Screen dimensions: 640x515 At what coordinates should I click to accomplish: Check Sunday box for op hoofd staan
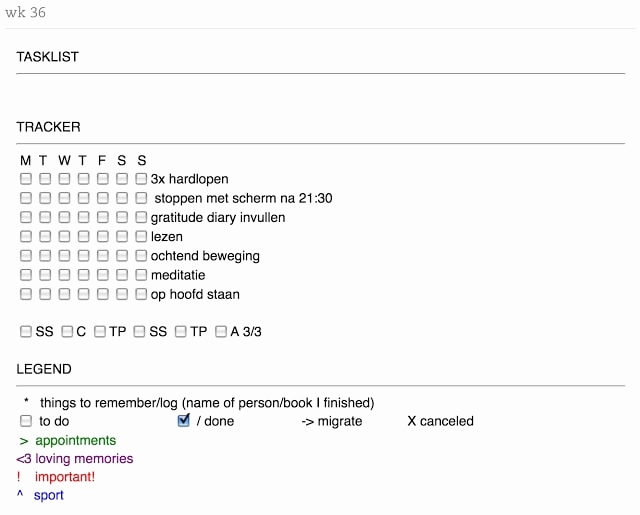click(x=141, y=294)
